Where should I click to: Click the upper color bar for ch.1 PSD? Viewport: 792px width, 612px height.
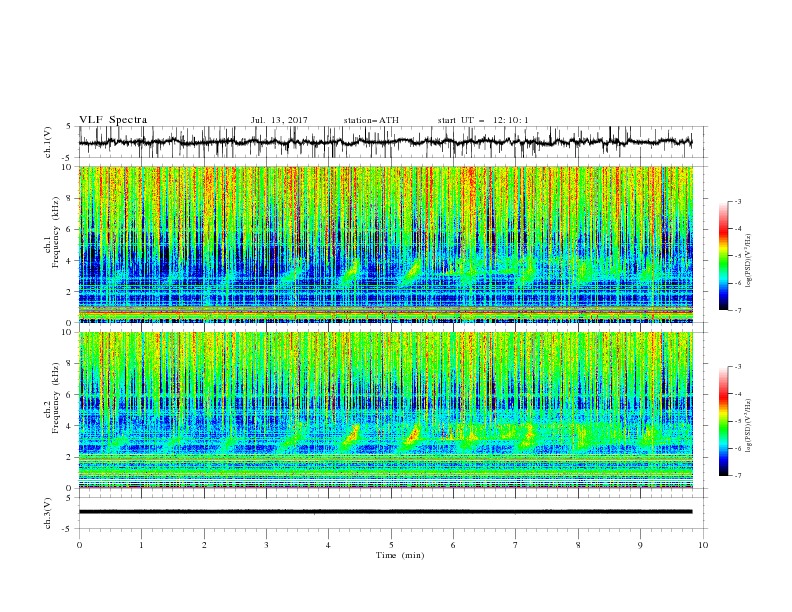(724, 255)
